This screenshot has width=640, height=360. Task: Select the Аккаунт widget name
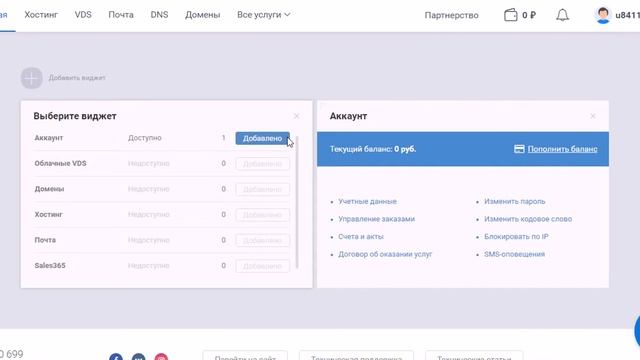[49, 138]
